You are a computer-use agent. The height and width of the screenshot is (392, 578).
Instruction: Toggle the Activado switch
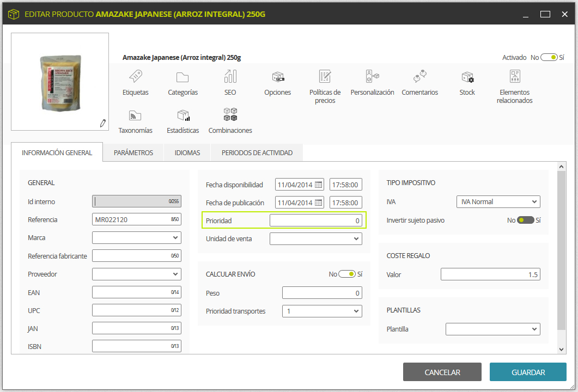point(549,58)
